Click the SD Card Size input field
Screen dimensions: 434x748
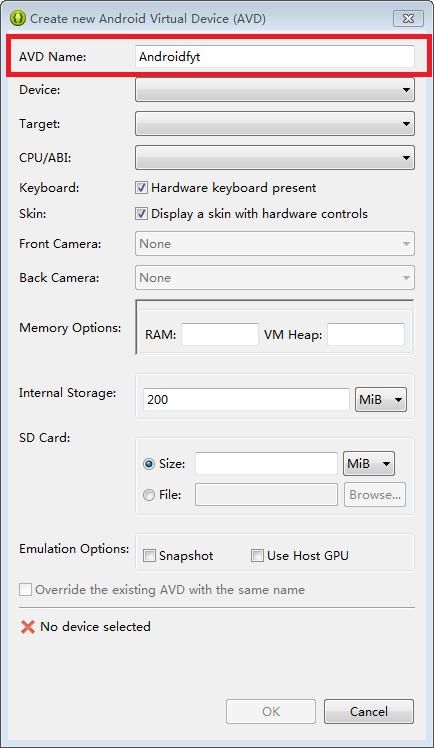click(x=266, y=463)
